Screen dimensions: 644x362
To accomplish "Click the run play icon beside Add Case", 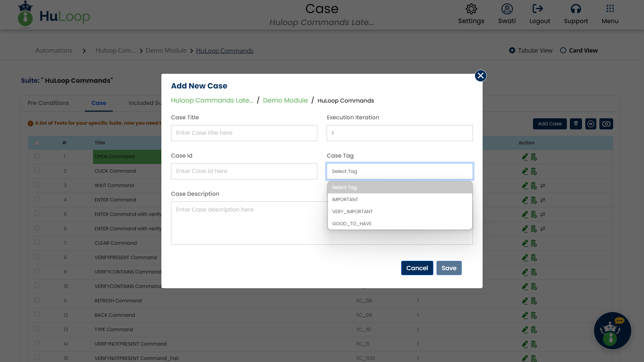I will coord(591,124).
